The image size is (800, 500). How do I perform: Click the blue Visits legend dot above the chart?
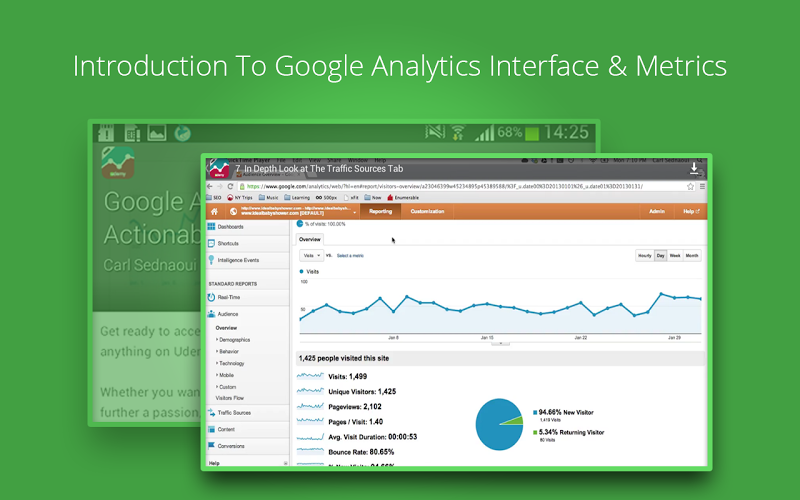pyautogui.click(x=302, y=271)
